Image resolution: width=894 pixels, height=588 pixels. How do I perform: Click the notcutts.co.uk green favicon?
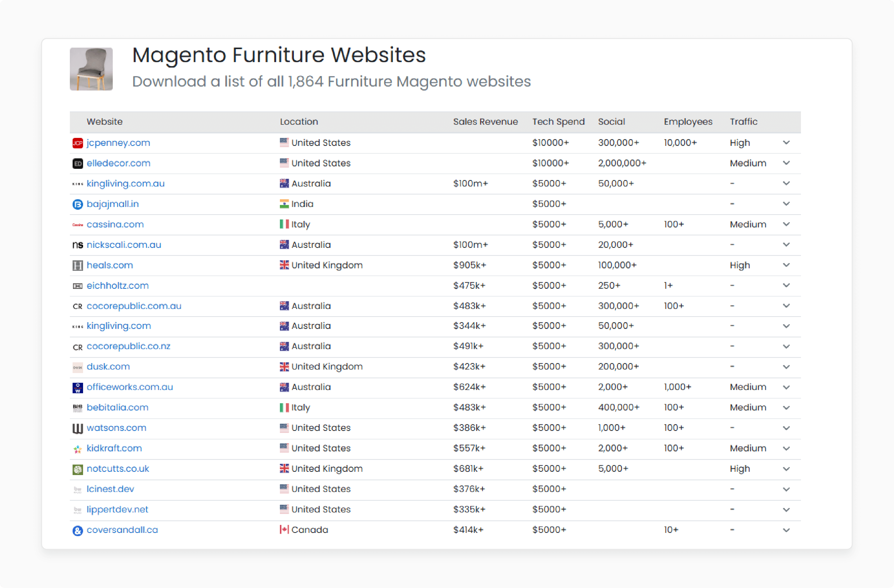coord(77,469)
